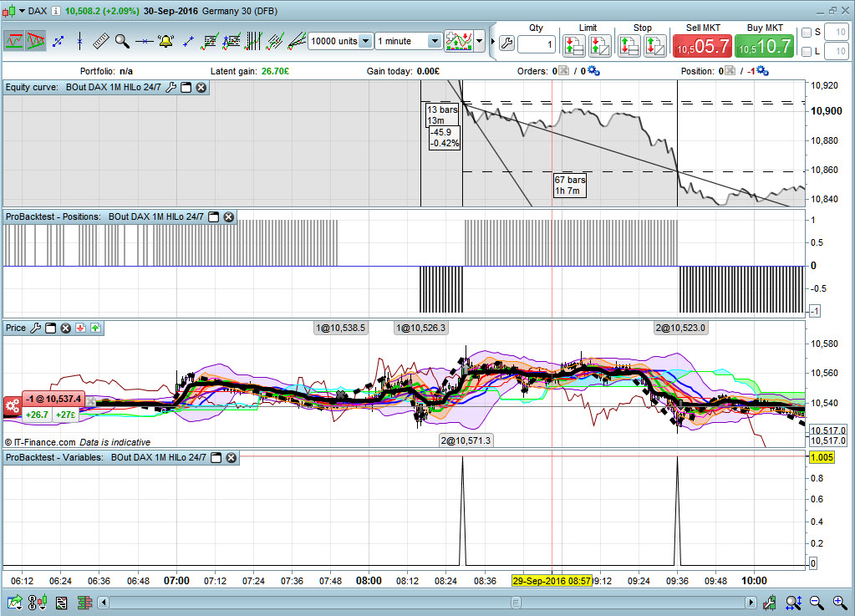The height and width of the screenshot is (616, 855).
Task: Zoom out the chart with minus magnifier
Action: coord(817,603)
